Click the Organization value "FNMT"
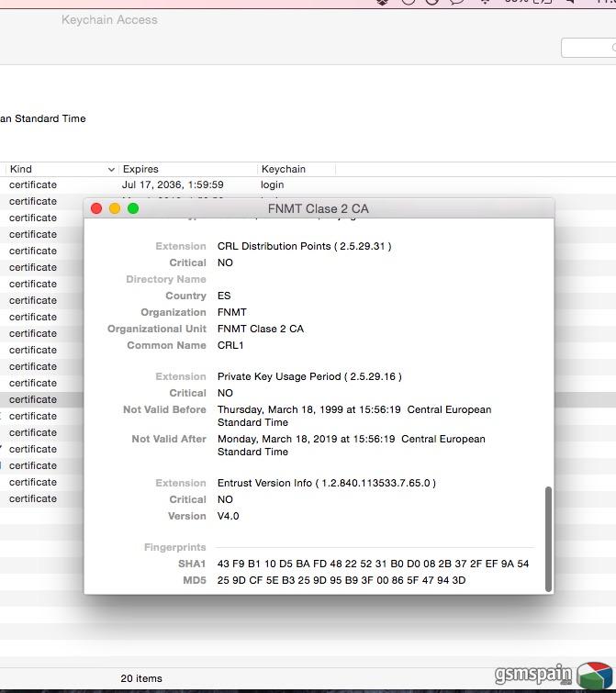616x693 pixels. 232,312
